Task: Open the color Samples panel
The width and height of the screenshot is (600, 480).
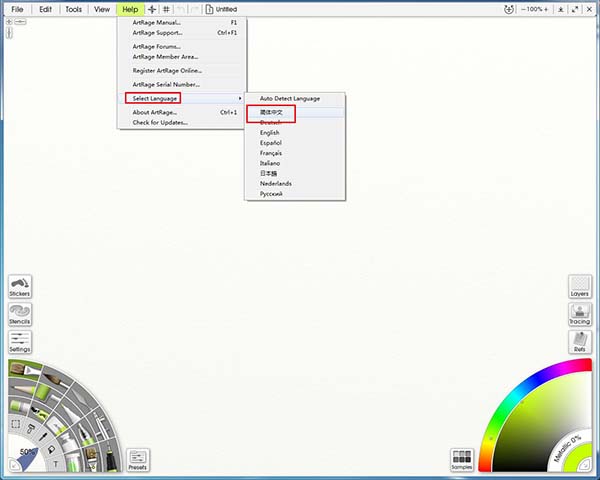Action: pos(461,459)
